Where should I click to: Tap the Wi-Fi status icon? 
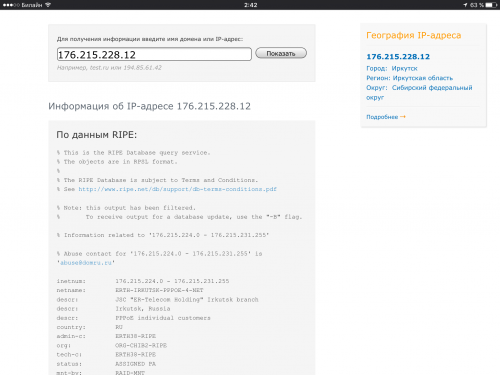tap(48, 5)
